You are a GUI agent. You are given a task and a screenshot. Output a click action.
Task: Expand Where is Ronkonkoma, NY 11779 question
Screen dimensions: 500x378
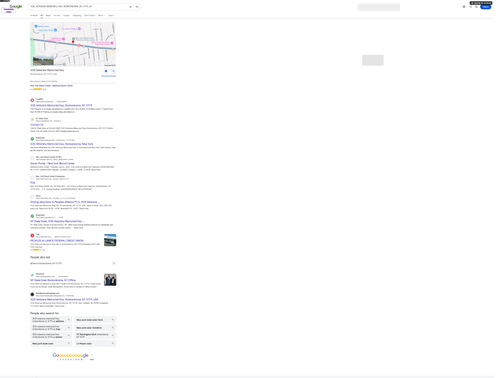click(x=73, y=263)
